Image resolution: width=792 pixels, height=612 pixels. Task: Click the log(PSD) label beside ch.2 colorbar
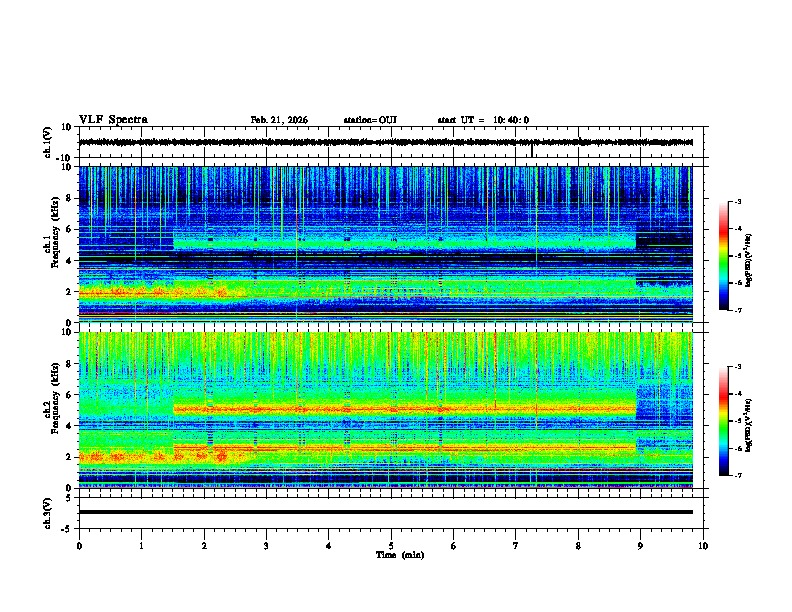[x=750, y=425]
